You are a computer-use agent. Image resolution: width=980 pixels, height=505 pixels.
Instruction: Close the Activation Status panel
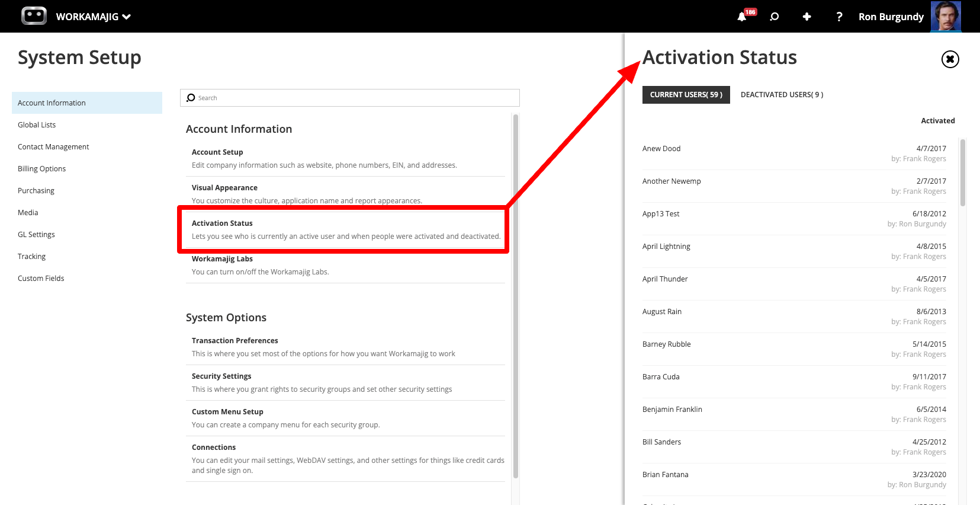tap(950, 59)
